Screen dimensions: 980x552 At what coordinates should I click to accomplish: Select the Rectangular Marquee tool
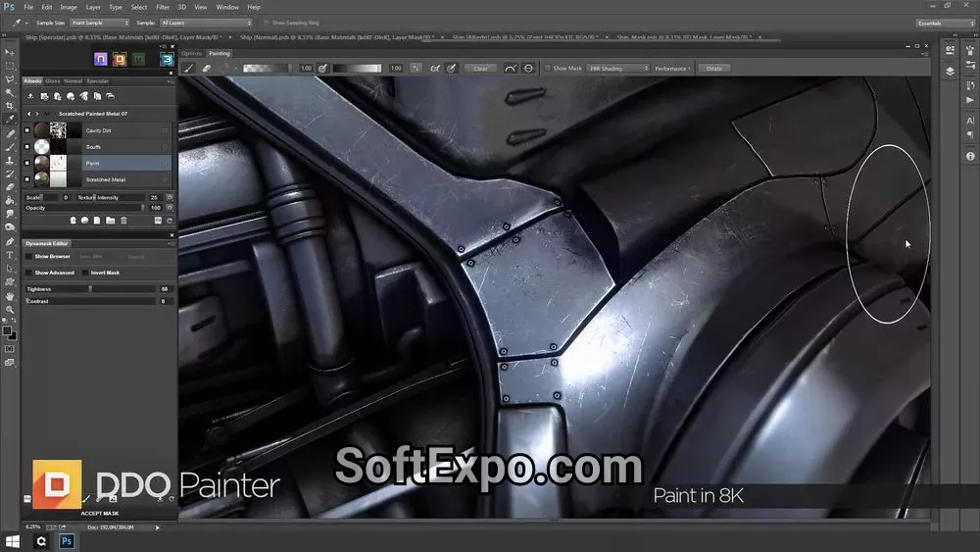(10, 66)
